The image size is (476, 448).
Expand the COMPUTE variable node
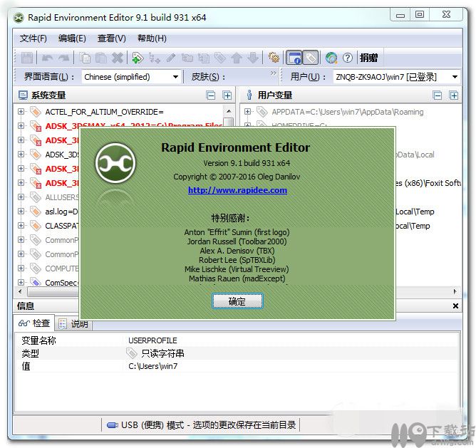[21, 269]
